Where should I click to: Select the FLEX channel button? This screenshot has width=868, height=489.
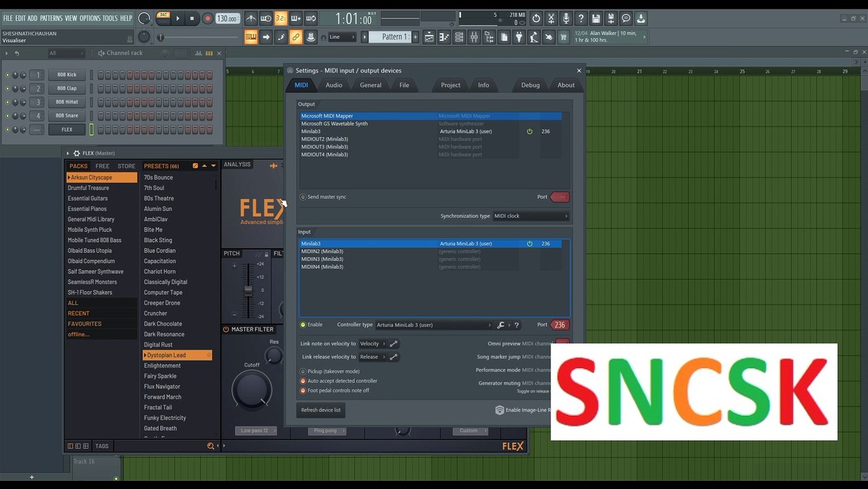(67, 129)
